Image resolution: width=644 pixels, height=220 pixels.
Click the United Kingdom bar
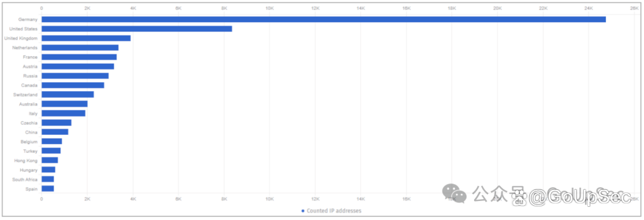(86, 38)
